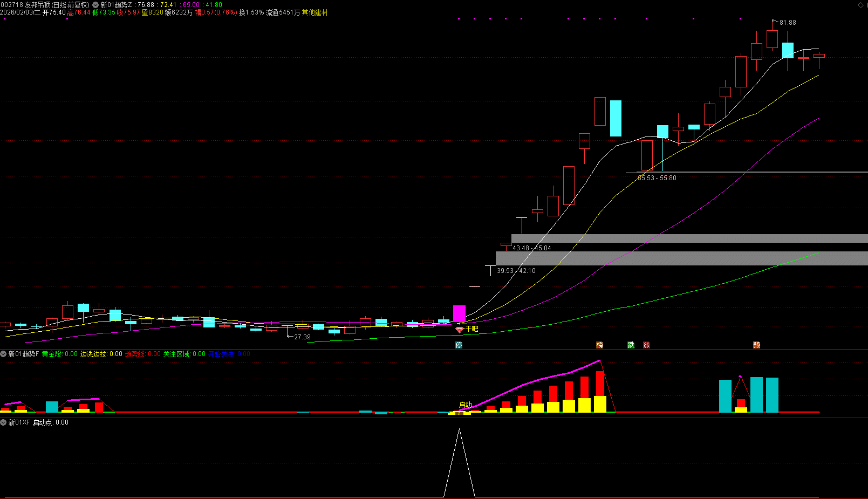The image size is (868, 499).
Task: Click the 预 forecast marker icon
Action: coord(756,345)
